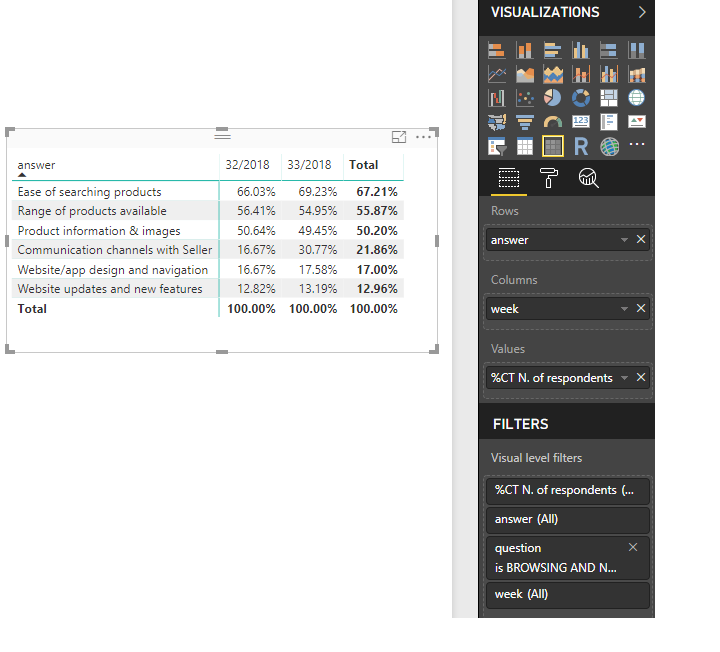Select the Map globe visual
Screen dimensions: 720x652
point(637,98)
